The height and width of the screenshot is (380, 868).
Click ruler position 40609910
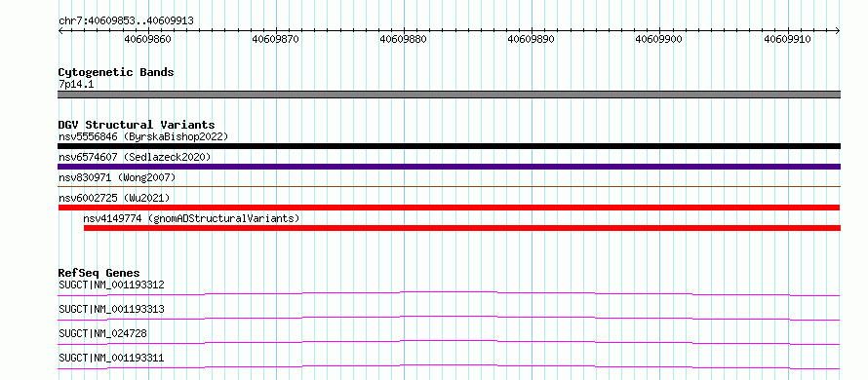(x=788, y=39)
